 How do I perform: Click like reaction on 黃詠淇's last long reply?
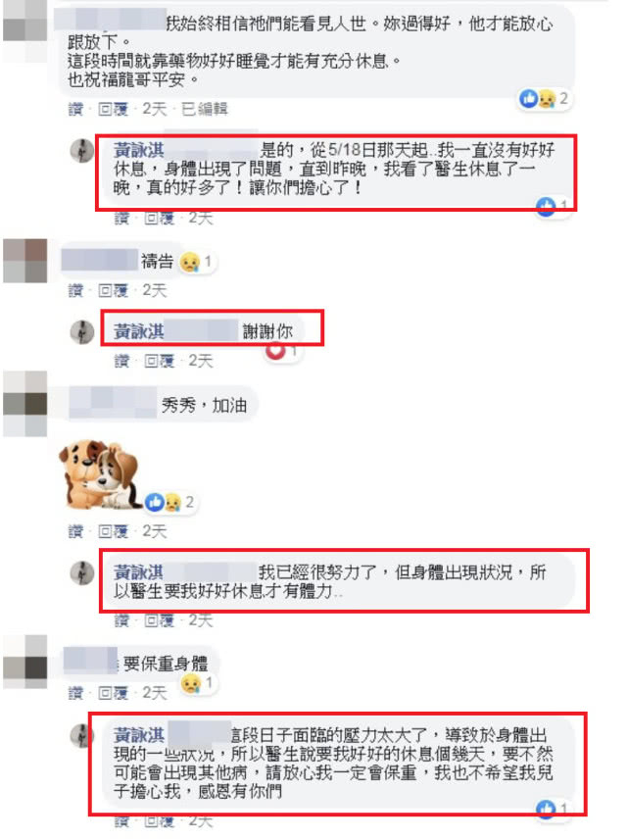(x=552, y=808)
